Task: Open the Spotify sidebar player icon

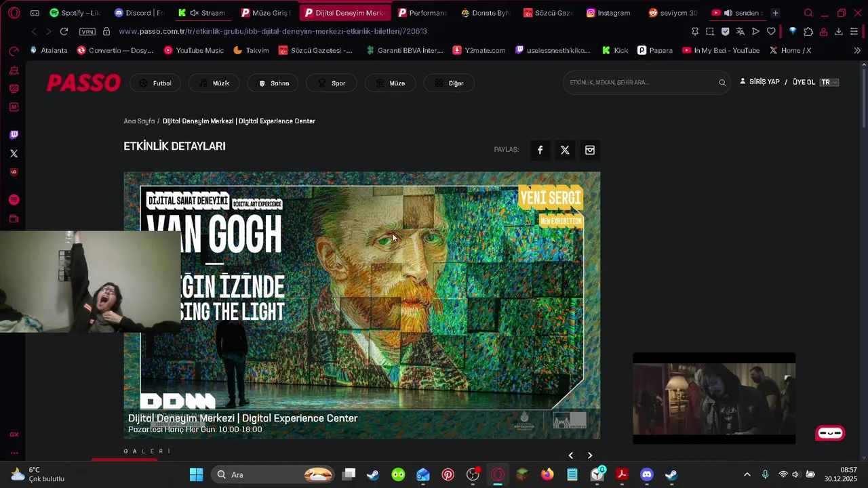Action: pyautogui.click(x=14, y=200)
